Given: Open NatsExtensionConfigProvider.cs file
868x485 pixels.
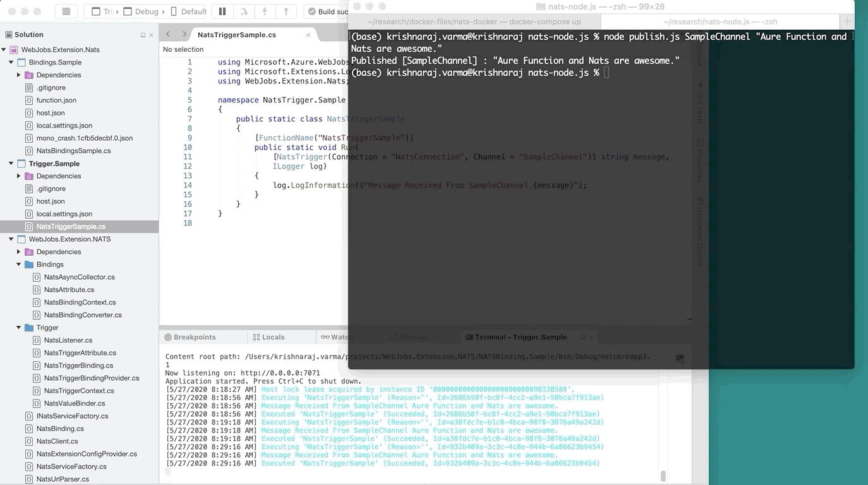Looking at the screenshot, I should point(87,454).
